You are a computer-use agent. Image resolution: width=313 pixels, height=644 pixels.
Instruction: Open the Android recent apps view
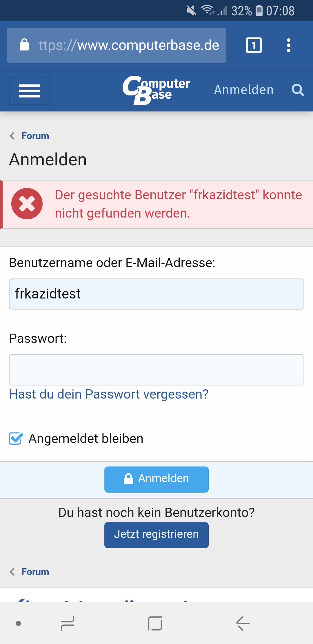[x=68, y=623]
